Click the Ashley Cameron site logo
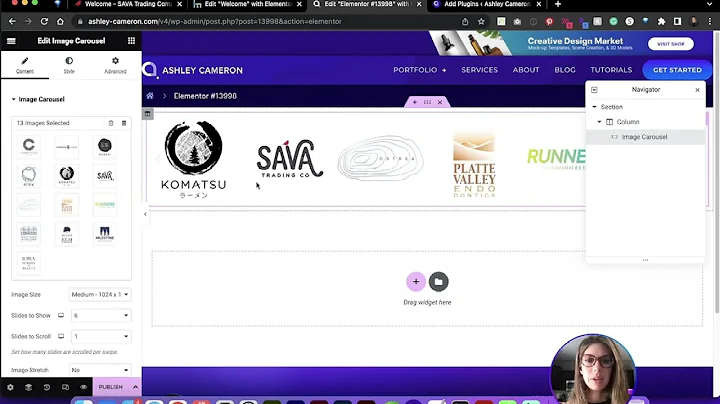The width and height of the screenshot is (720, 404). [x=193, y=70]
